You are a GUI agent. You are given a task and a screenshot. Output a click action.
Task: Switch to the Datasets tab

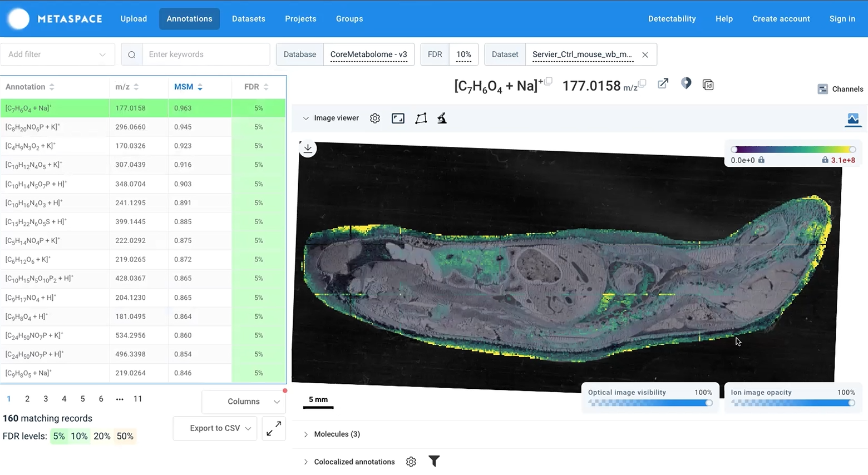click(249, 18)
